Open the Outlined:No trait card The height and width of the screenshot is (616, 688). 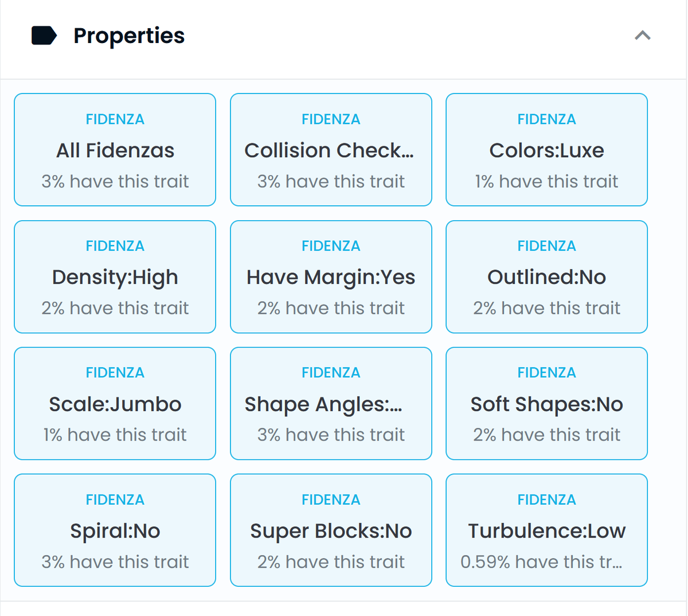[x=547, y=276]
